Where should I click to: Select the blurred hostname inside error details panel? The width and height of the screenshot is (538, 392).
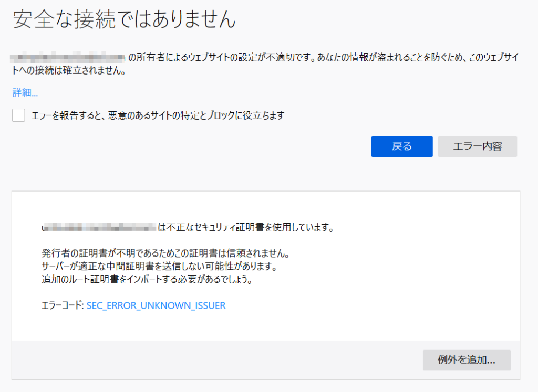[x=100, y=228]
